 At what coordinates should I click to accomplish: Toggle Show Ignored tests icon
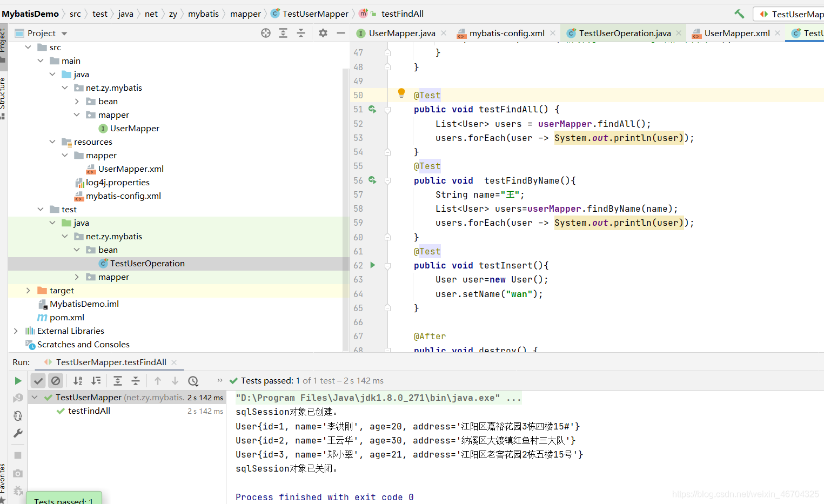[x=56, y=381]
